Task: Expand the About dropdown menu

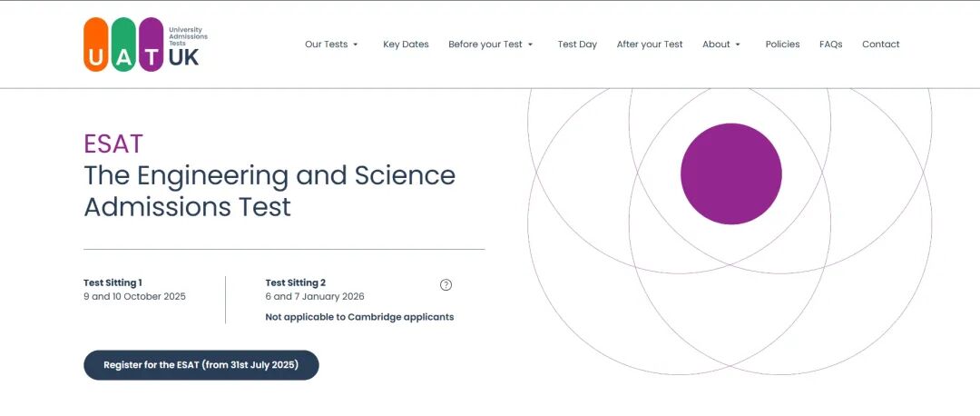Action: 721,45
